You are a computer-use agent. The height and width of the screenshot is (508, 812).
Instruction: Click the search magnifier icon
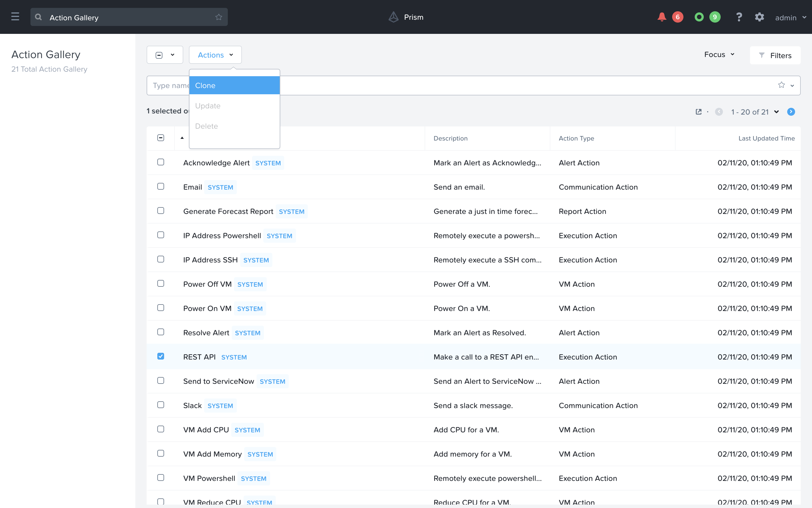pos(38,17)
